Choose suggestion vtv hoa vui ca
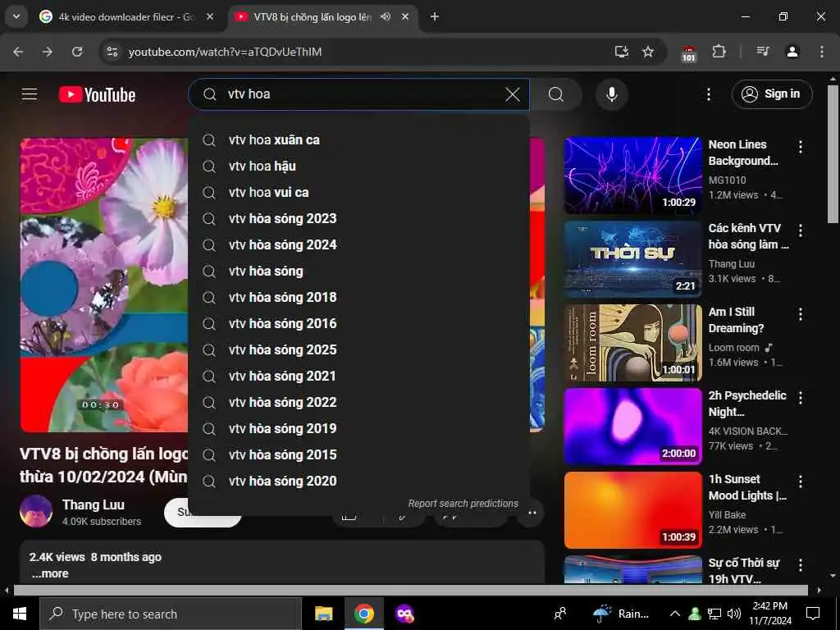Screen dimensions: 840x630 [359, 192]
